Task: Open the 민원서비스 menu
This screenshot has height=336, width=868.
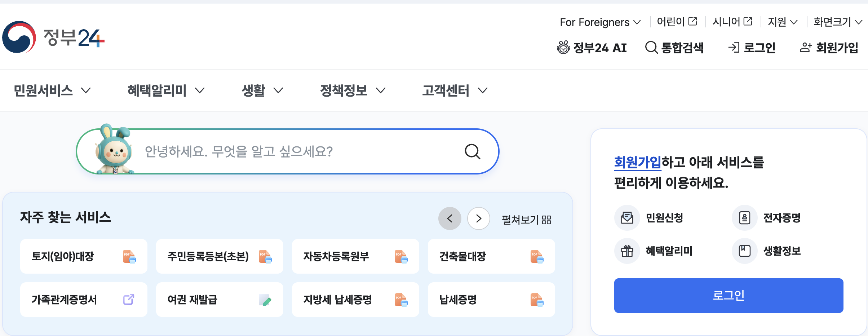Action: (x=52, y=90)
